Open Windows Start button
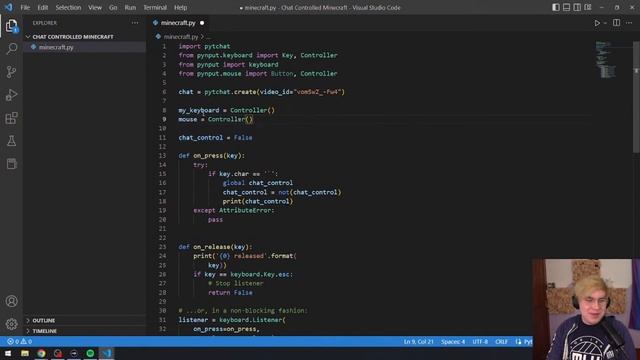 8,353
